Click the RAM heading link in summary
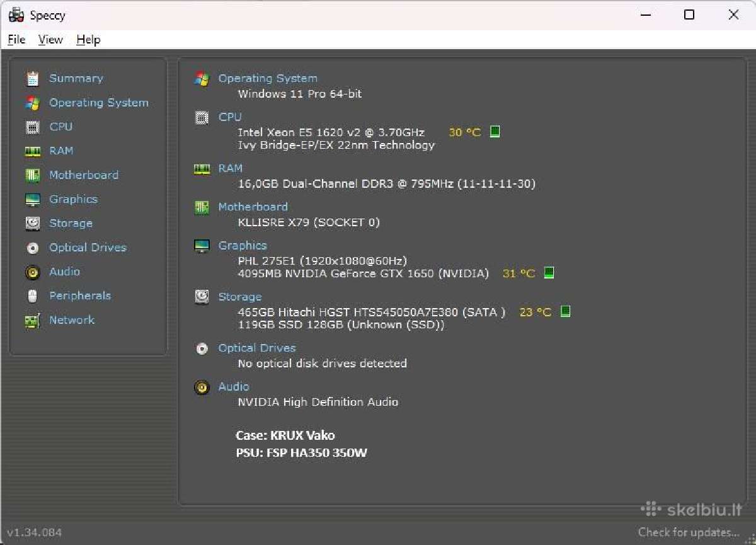This screenshot has height=545, width=756. coord(231,168)
